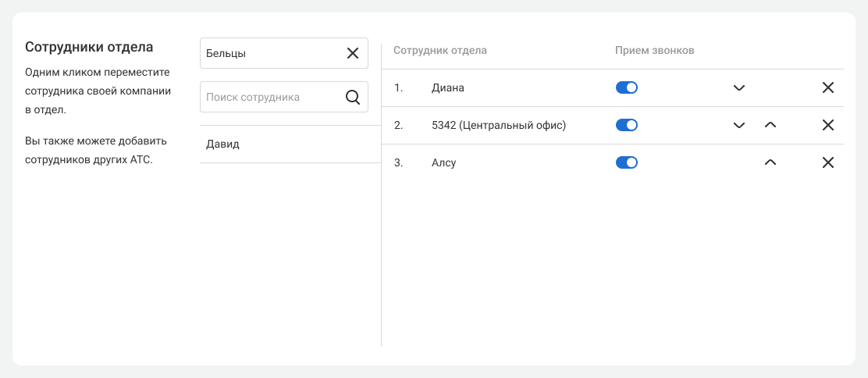Disable call reception for Диана
The width and height of the screenshot is (868, 378).
click(x=627, y=87)
